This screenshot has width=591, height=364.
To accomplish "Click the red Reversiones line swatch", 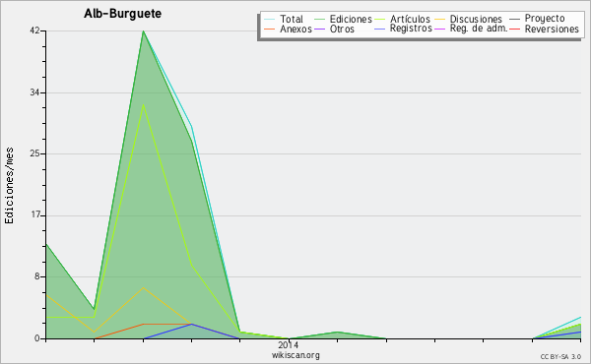I will 514,29.
